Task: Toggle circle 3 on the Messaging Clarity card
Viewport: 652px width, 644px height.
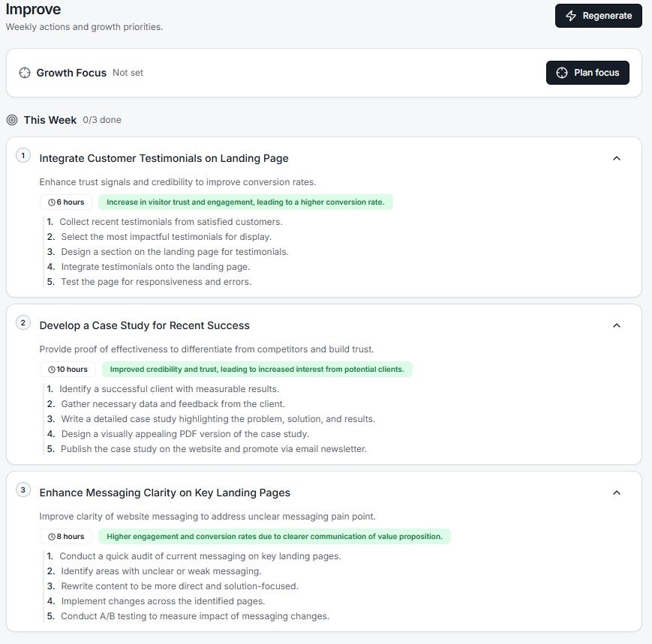Action: [x=23, y=490]
